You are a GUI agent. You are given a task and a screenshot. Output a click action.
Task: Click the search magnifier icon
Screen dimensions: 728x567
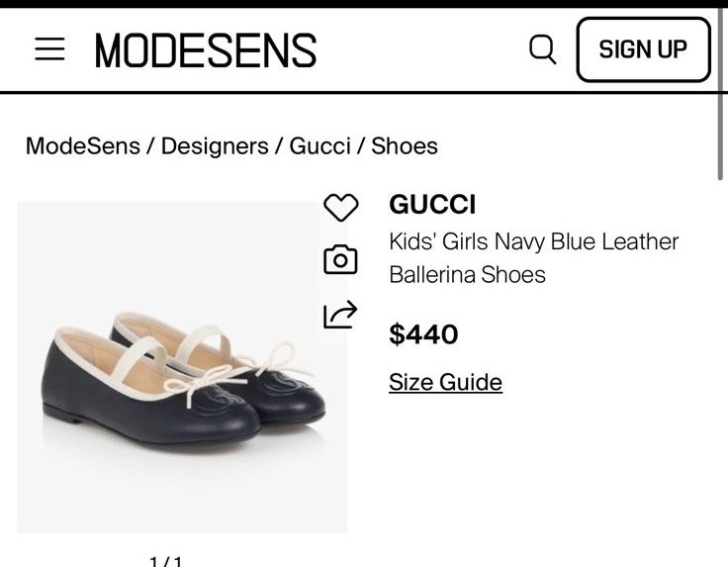pos(542,48)
